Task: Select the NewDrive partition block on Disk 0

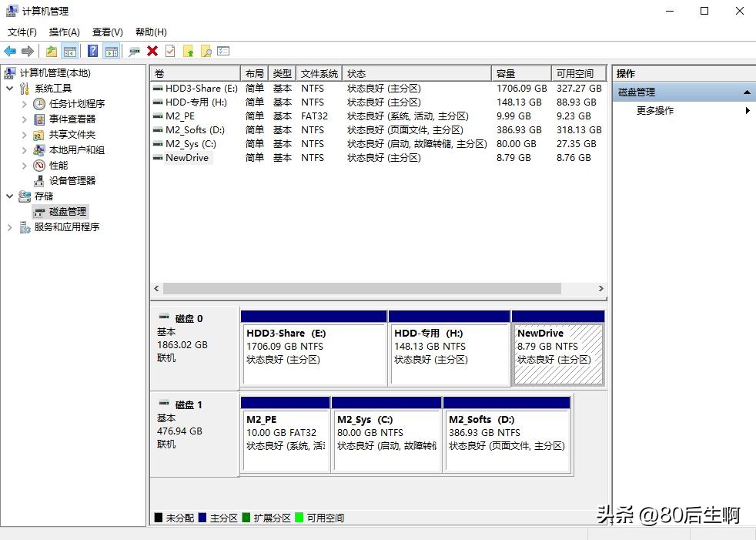Action: [558, 353]
